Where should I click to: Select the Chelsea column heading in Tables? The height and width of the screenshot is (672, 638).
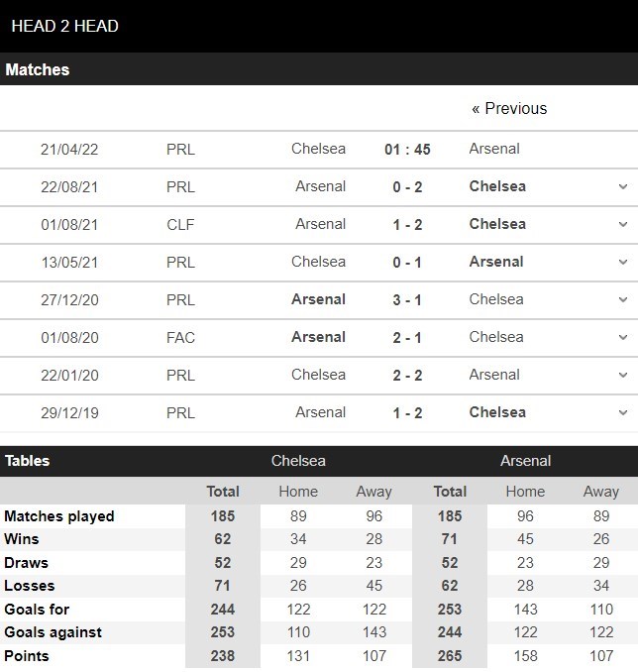298,461
